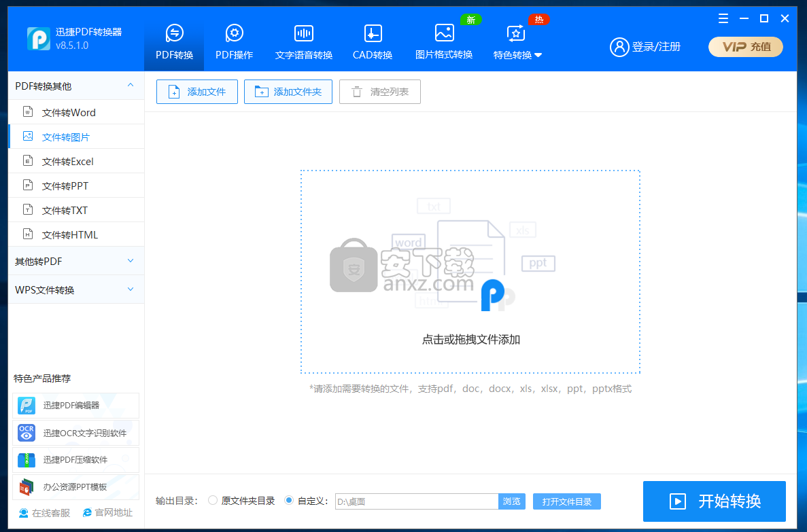The width and height of the screenshot is (807, 532).
Task: Open 办公资源PPT模板 product recommendation
Action: 75,486
